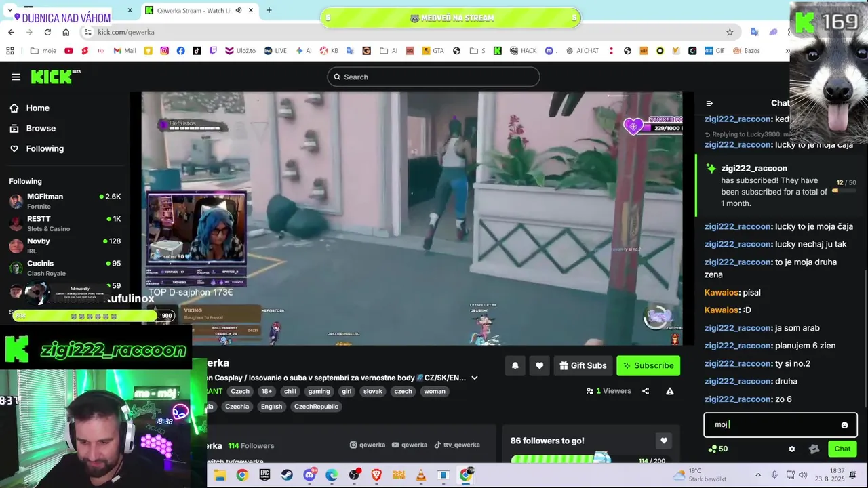Reload the page
The width and height of the screenshot is (868, 488).
coord(47,32)
